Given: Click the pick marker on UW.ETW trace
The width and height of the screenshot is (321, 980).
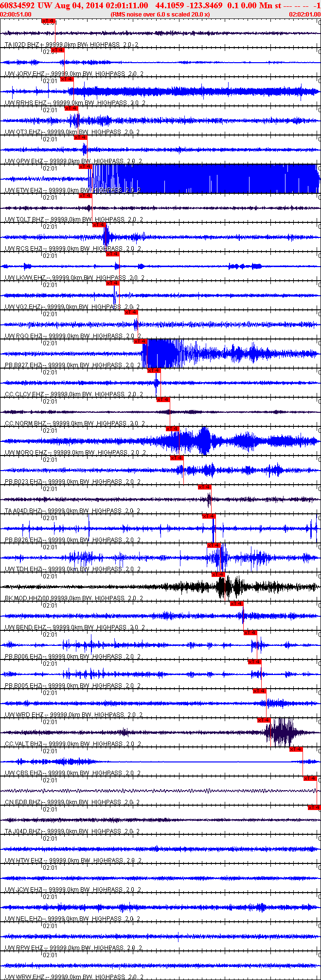Looking at the screenshot, I should click(x=85, y=167).
